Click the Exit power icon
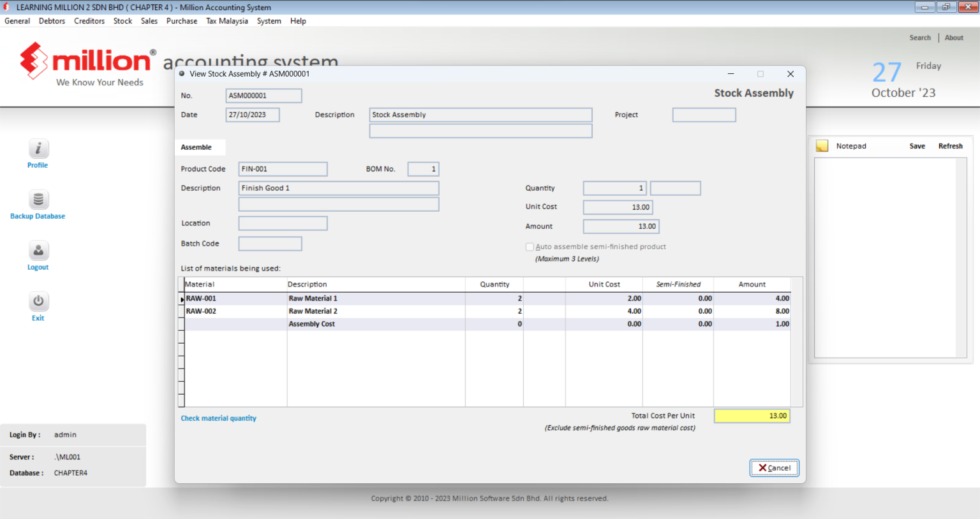980x519 pixels. click(x=38, y=302)
